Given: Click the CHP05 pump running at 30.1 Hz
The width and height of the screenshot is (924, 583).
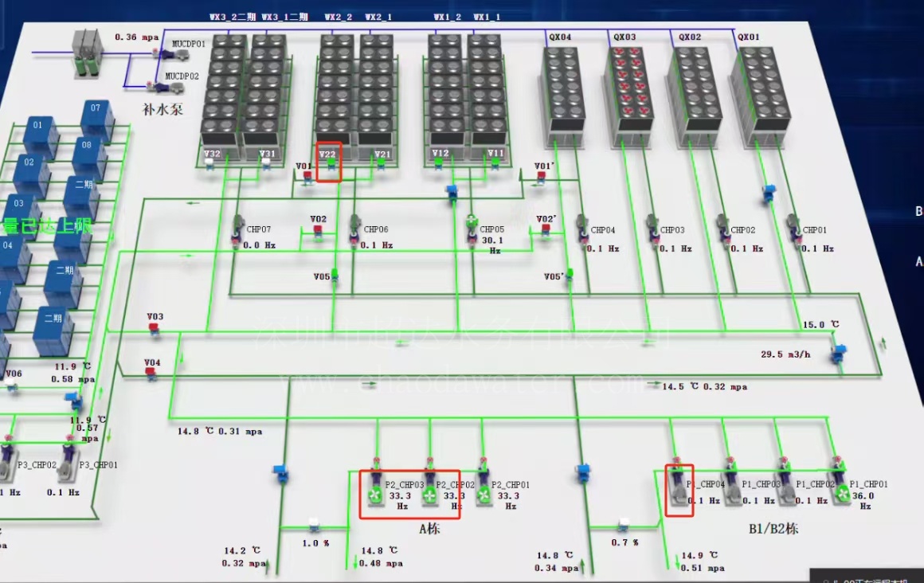Looking at the screenshot, I should pyautogui.click(x=472, y=228).
